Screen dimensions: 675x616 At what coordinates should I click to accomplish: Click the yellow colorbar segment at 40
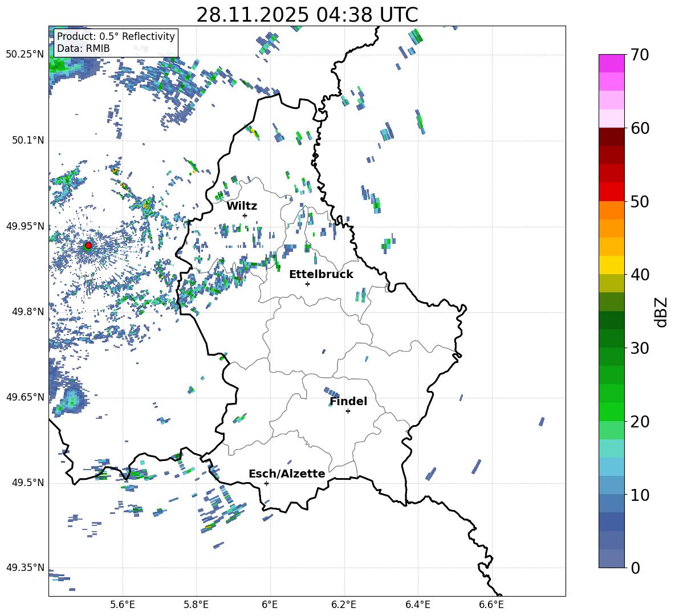pyautogui.click(x=611, y=265)
